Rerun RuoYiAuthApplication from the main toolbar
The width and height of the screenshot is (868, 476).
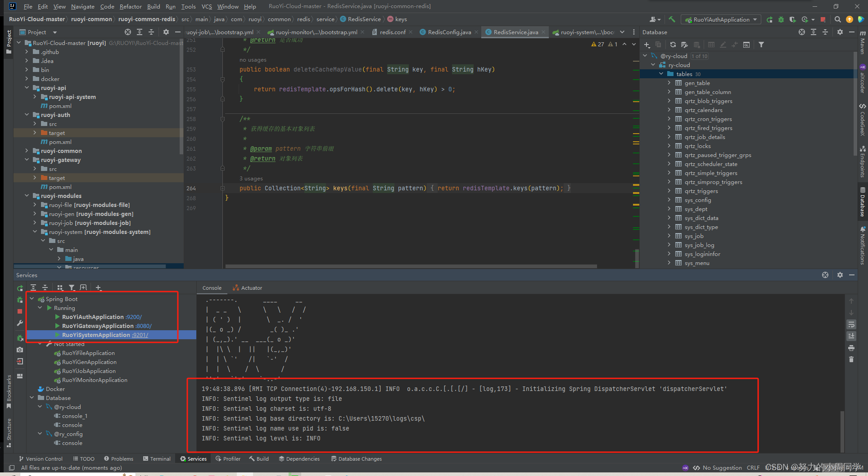(769, 19)
